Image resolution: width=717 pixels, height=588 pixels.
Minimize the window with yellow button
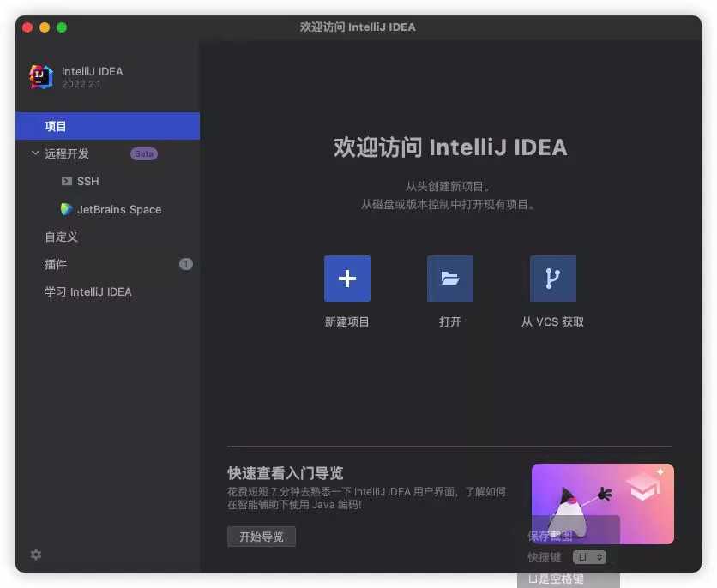45,28
